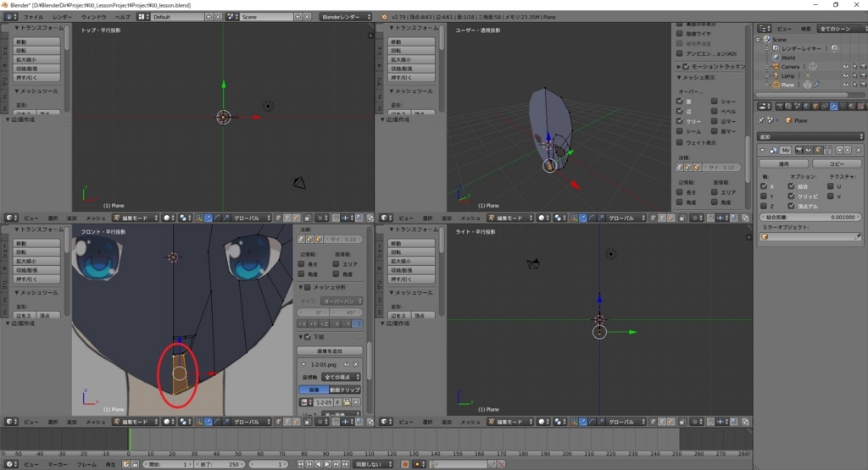Toggle snap magnet icon in Front view header

(336, 422)
